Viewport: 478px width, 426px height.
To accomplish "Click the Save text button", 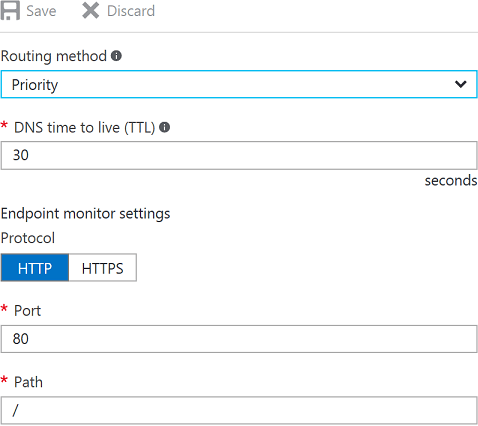I will [x=41, y=11].
